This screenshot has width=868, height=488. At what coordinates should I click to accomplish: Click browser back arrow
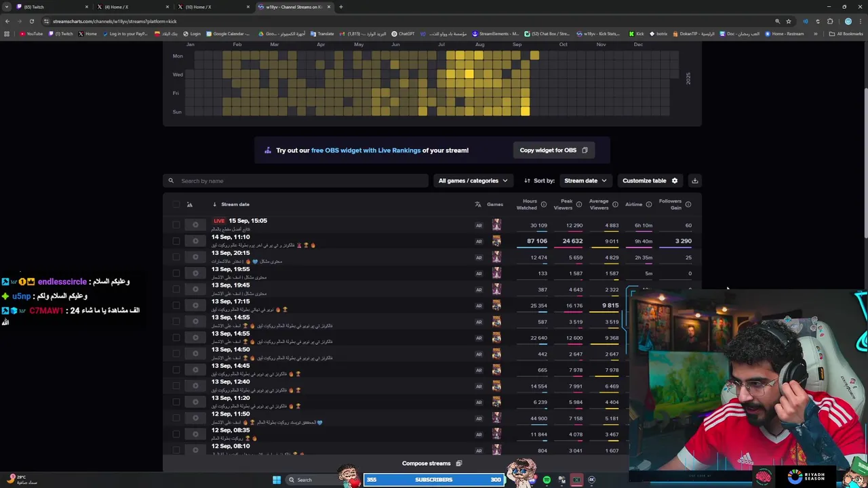(7, 21)
